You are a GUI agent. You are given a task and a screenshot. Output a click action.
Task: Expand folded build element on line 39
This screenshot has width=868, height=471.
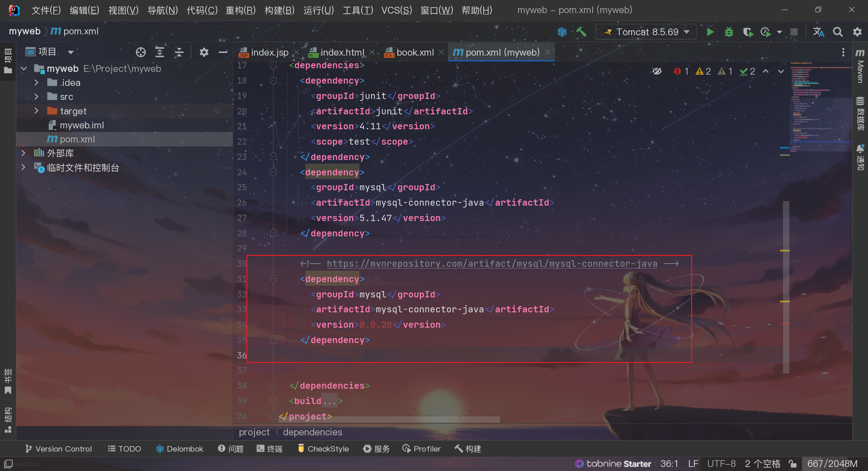click(273, 401)
